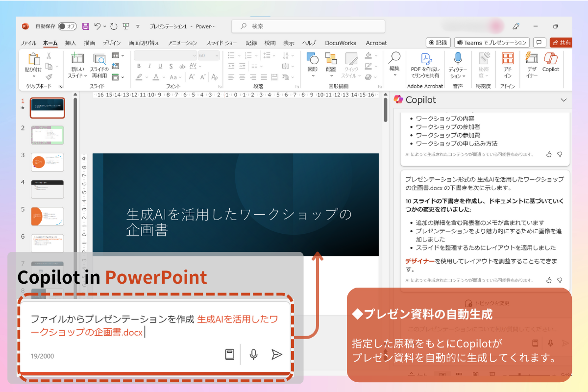Apply text shadow with the S icon
This screenshot has width=588, height=392.
[x=170, y=66]
